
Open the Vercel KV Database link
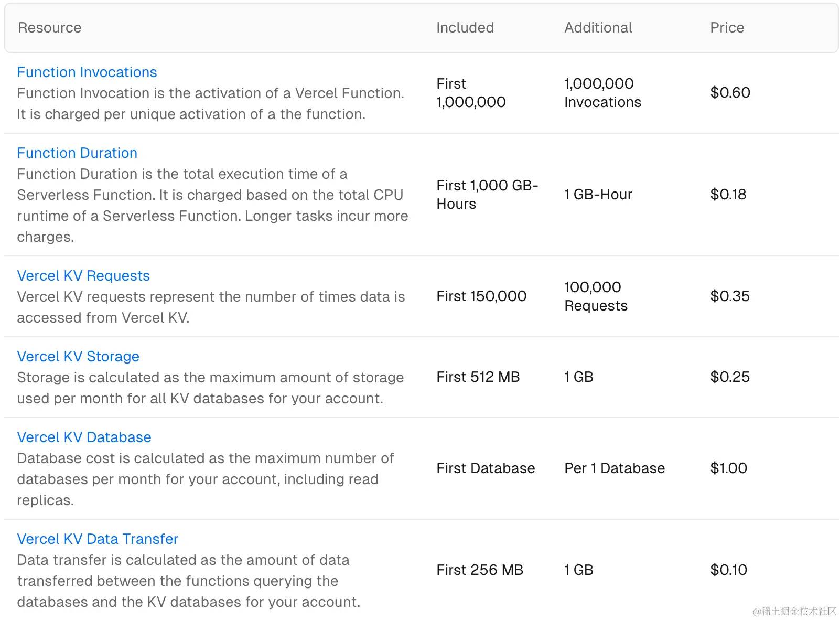pos(84,437)
